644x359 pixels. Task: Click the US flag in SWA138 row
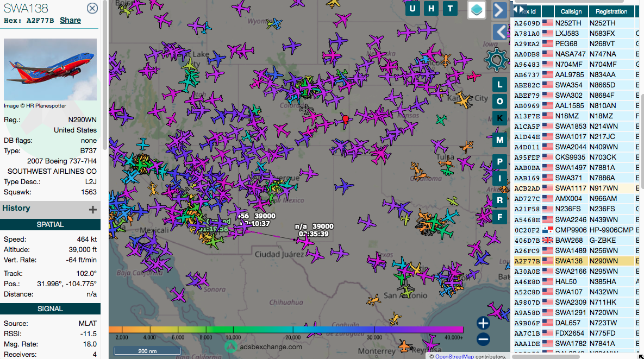pos(547,261)
